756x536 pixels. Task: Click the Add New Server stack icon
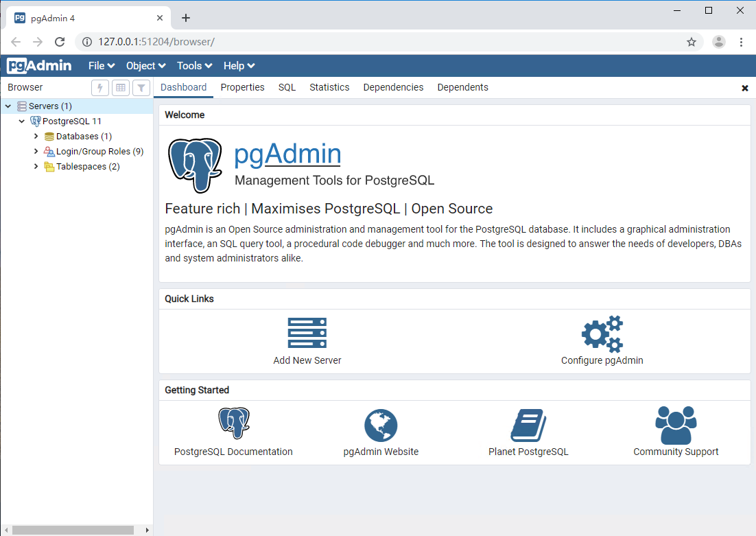click(x=307, y=333)
